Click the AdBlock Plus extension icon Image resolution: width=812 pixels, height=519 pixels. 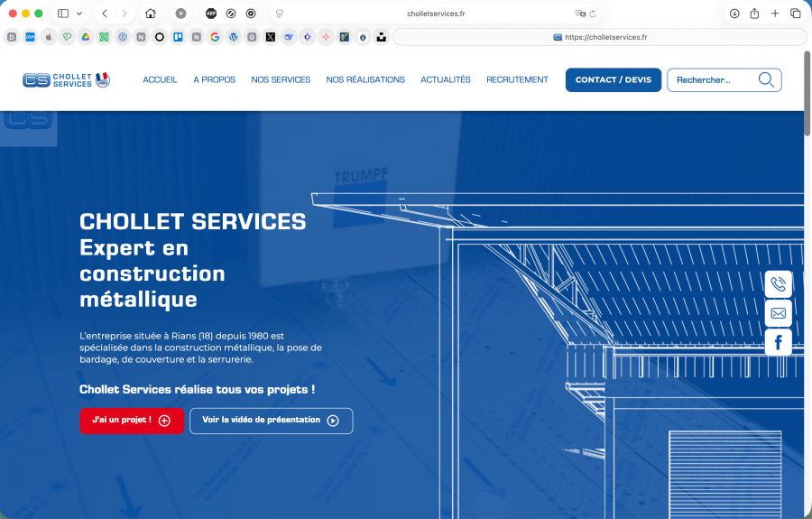[211, 14]
